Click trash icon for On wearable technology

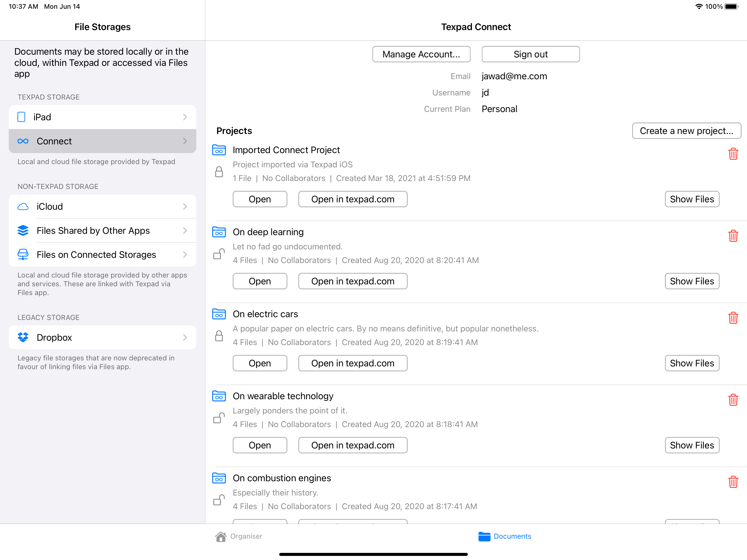(x=733, y=400)
